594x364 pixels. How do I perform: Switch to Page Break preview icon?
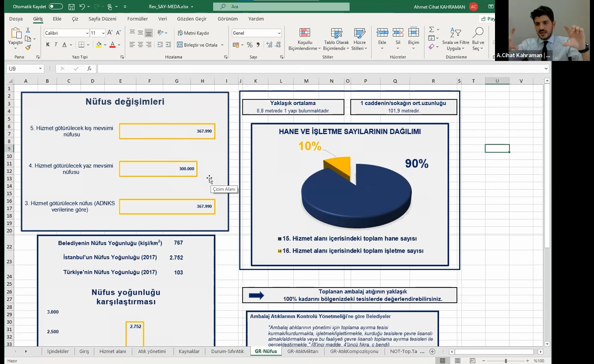(472, 361)
